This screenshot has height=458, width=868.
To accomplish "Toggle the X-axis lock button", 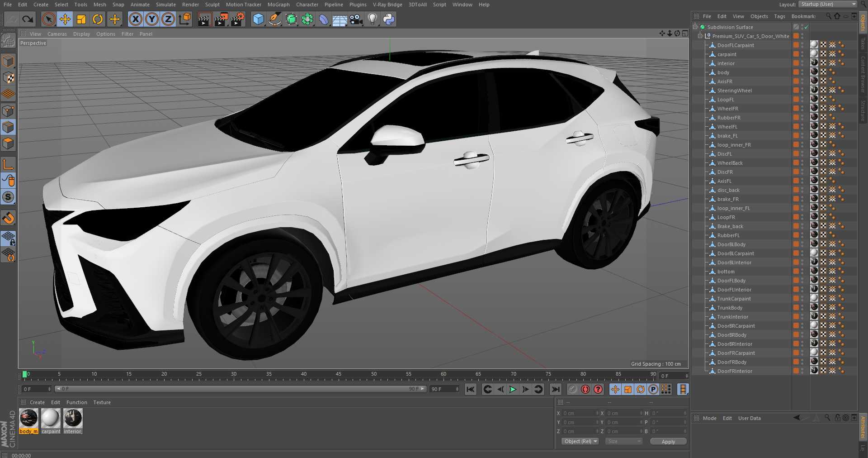I will point(135,19).
